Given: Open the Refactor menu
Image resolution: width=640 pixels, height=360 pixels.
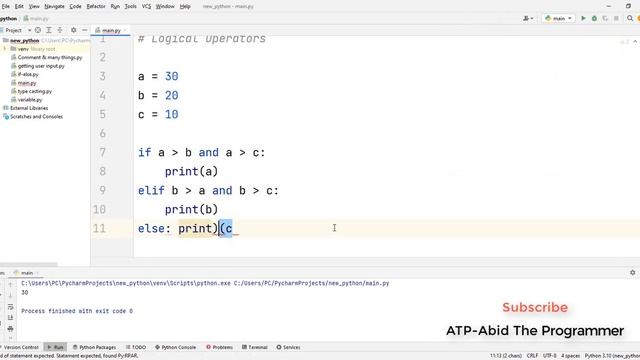Looking at the screenshot, I should 96,7.
